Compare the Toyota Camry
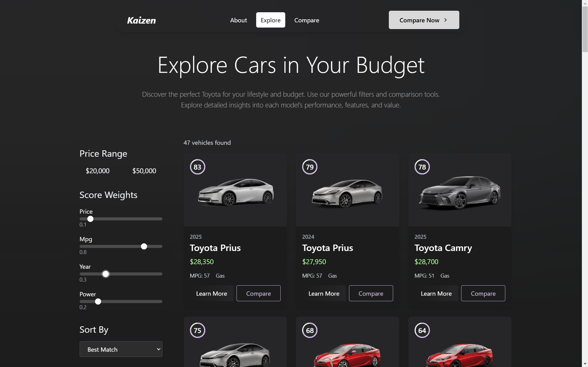 [483, 294]
